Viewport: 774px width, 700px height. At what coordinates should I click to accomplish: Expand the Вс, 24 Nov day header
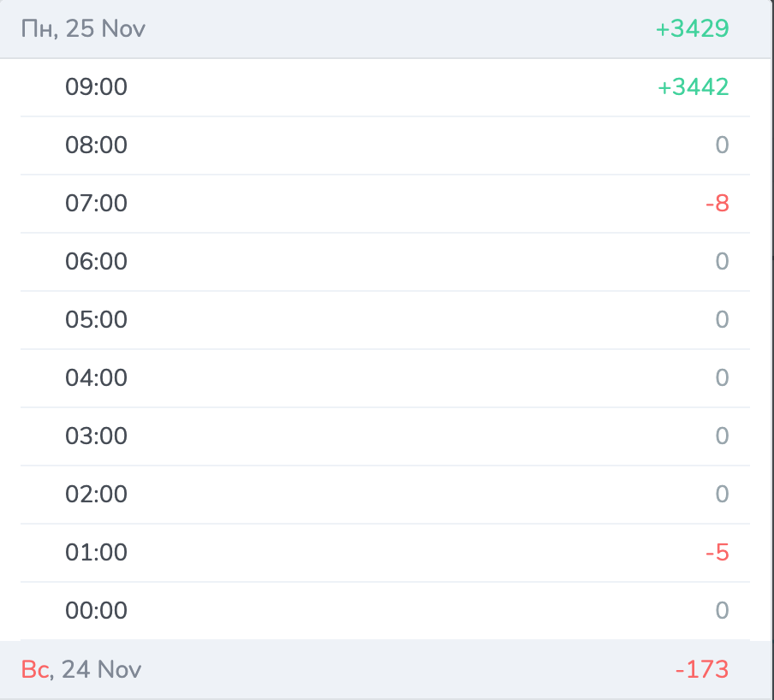(385, 669)
